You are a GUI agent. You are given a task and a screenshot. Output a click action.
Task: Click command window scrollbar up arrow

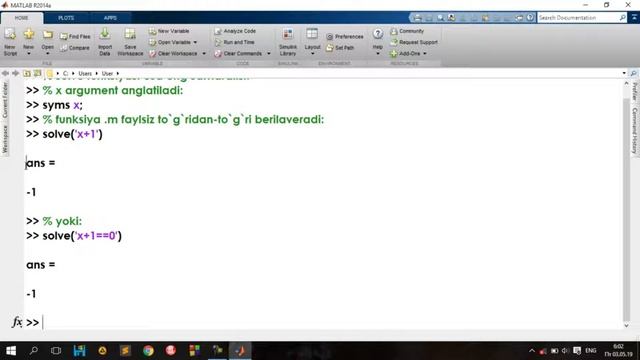click(627, 83)
